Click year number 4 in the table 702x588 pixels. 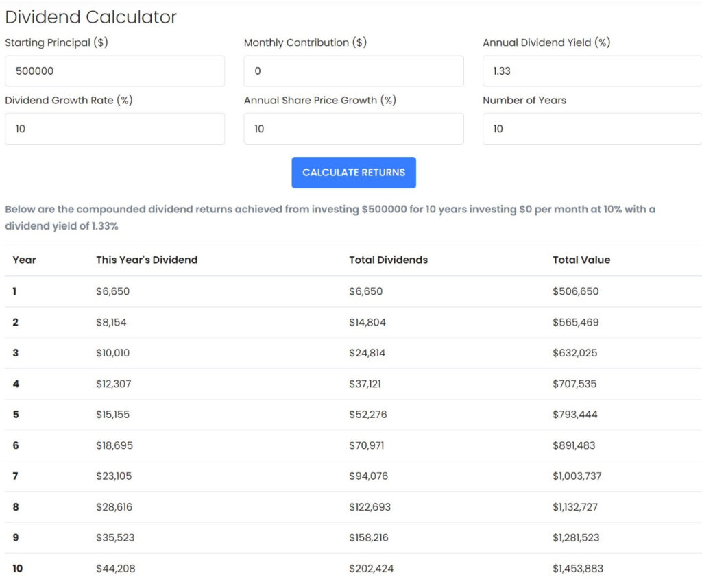[16, 384]
